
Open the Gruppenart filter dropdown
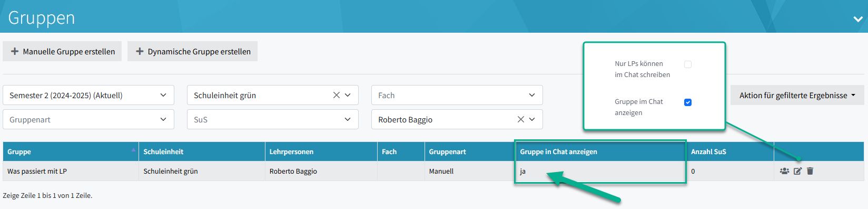pyautogui.click(x=88, y=119)
